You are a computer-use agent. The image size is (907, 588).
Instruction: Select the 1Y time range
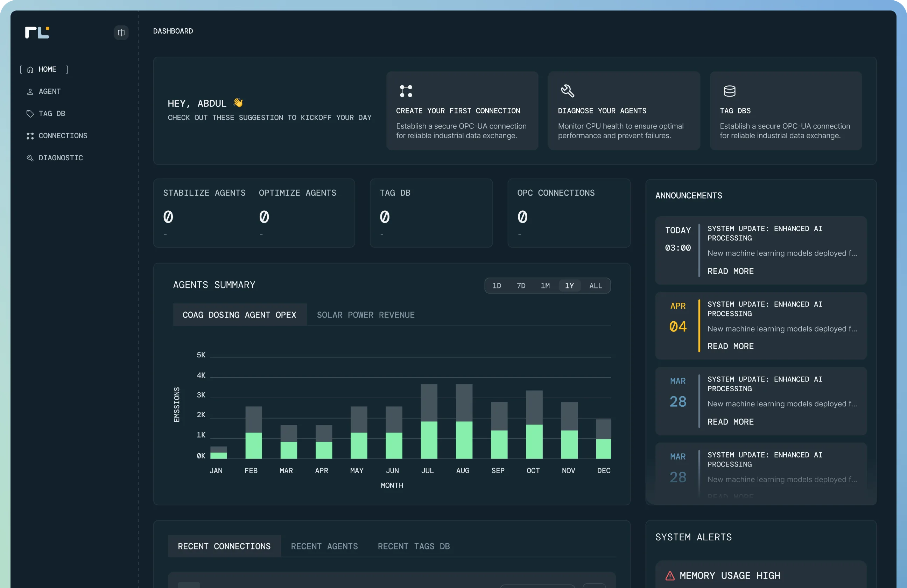pos(569,286)
